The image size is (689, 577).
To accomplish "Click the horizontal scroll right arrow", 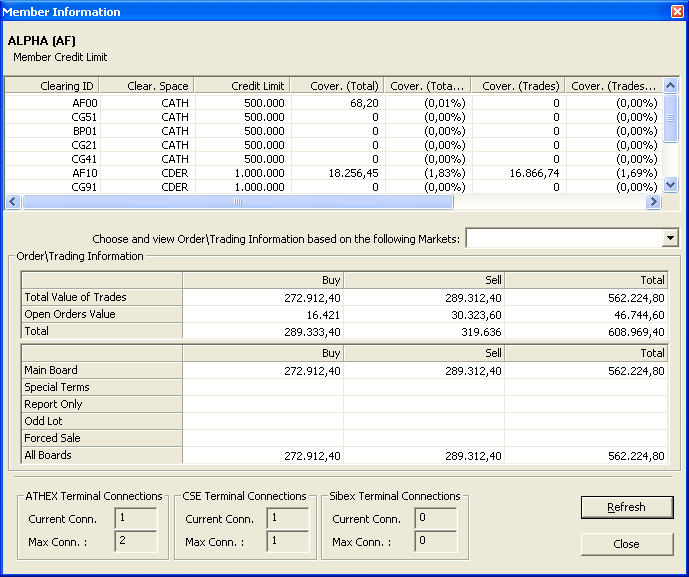I will (653, 202).
